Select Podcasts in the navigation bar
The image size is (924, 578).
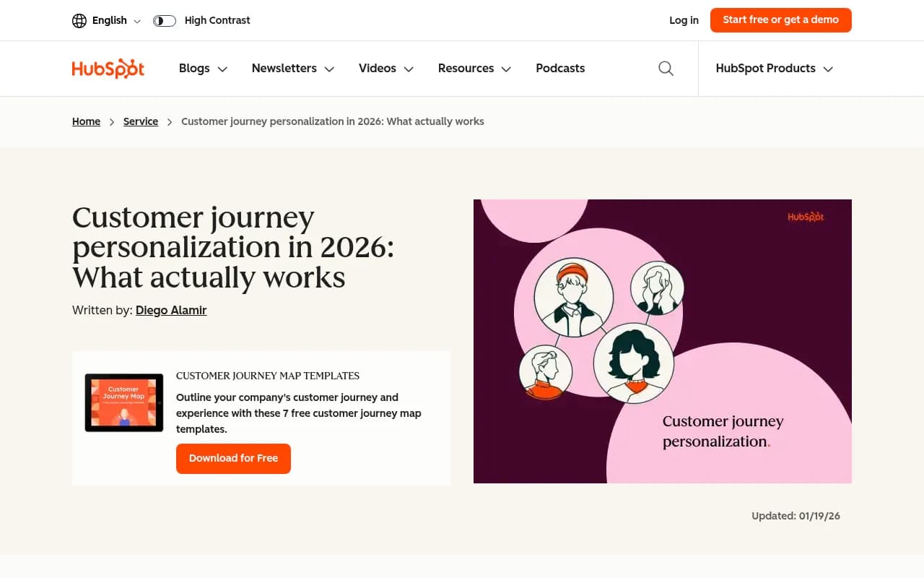(x=560, y=68)
